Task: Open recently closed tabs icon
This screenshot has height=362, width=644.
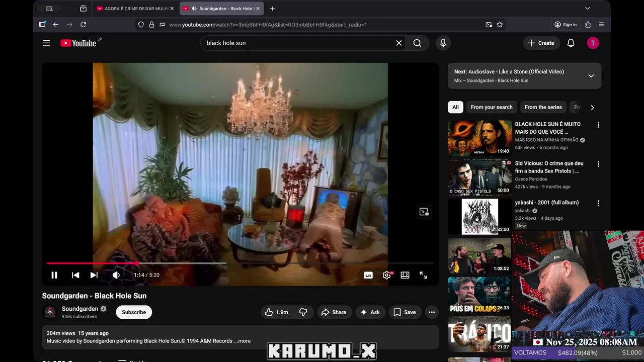Action: (83, 9)
